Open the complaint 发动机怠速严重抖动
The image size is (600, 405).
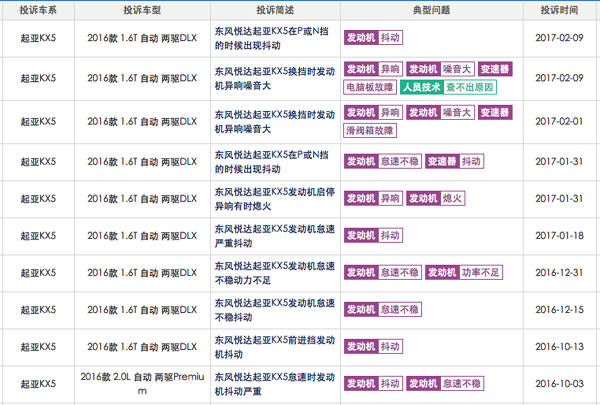coord(275,236)
